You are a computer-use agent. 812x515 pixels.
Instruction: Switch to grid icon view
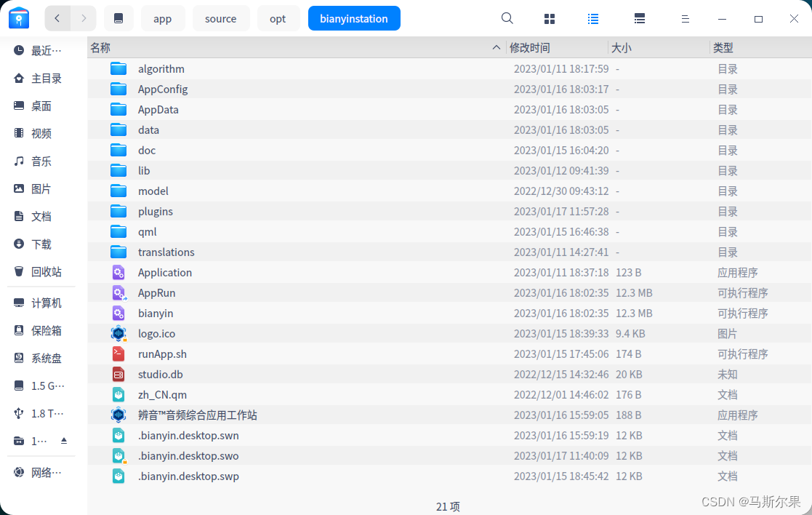(x=549, y=18)
